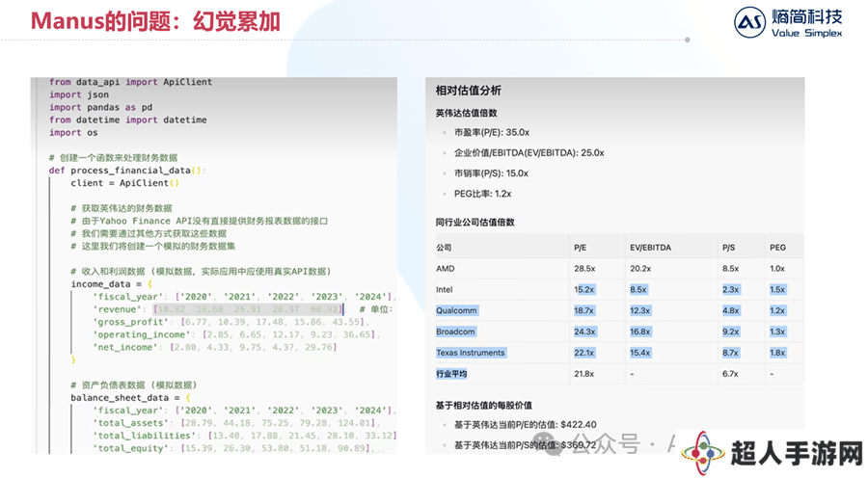Click the 'net_income' code line
The height and width of the screenshot is (478, 868).
pyautogui.click(x=215, y=348)
